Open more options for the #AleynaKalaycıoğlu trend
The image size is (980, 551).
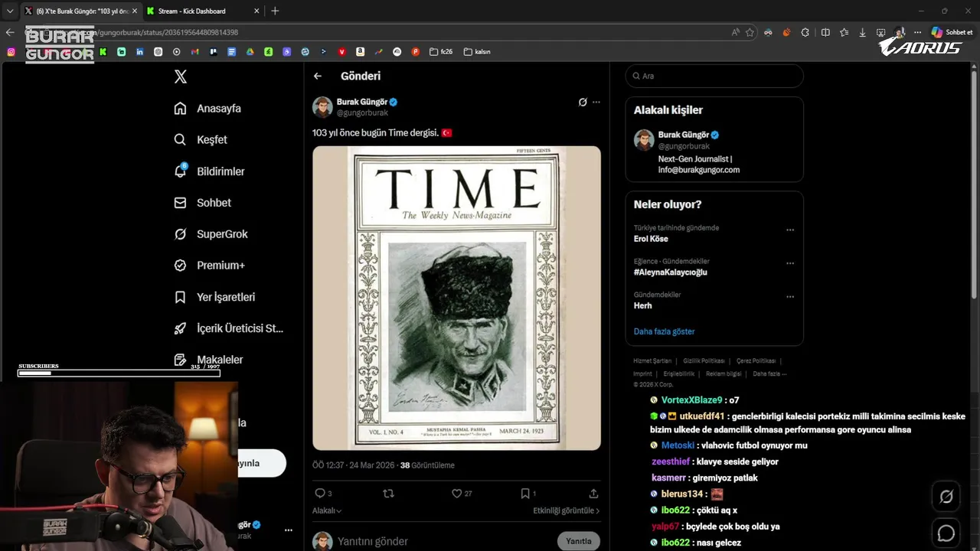coord(790,263)
